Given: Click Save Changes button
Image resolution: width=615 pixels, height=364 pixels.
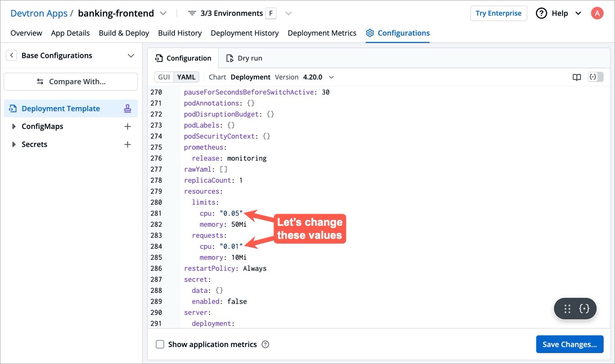Looking at the screenshot, I should [569, 344].
